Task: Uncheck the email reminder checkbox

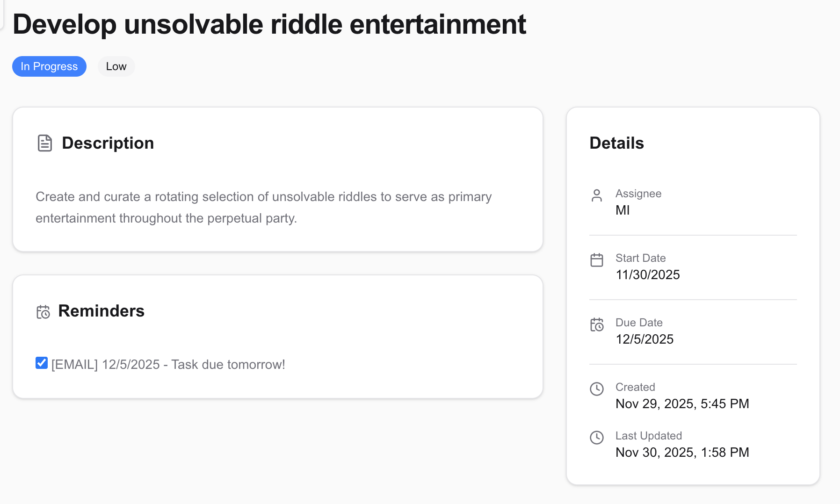Action: click(x=42, y=363)
